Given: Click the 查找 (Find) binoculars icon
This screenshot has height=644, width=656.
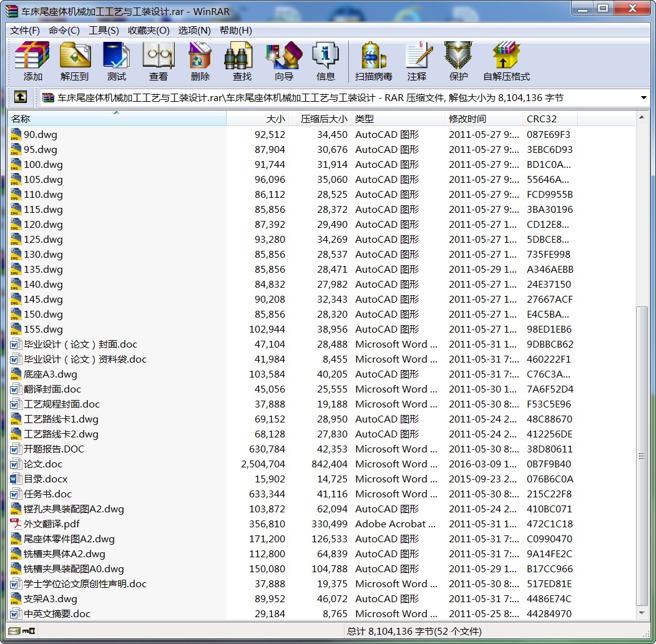Looking at the screenshot, I should click(x=238, y=55).
